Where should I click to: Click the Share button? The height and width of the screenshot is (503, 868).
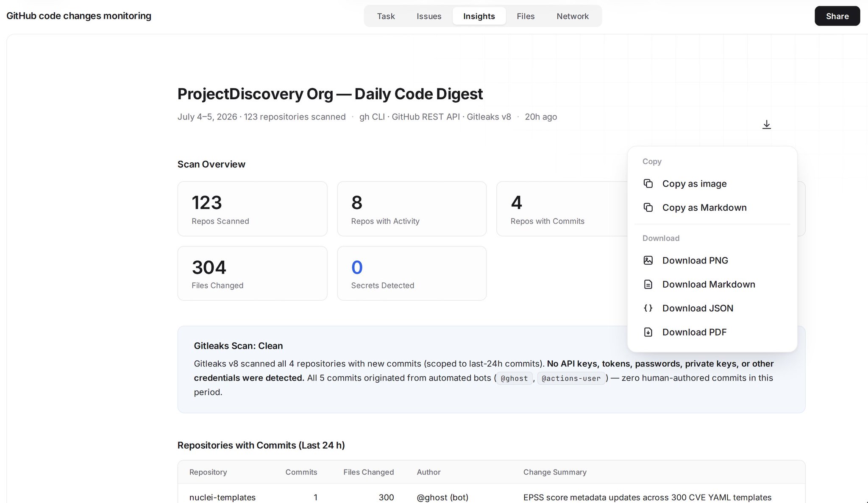click(837, 16)
